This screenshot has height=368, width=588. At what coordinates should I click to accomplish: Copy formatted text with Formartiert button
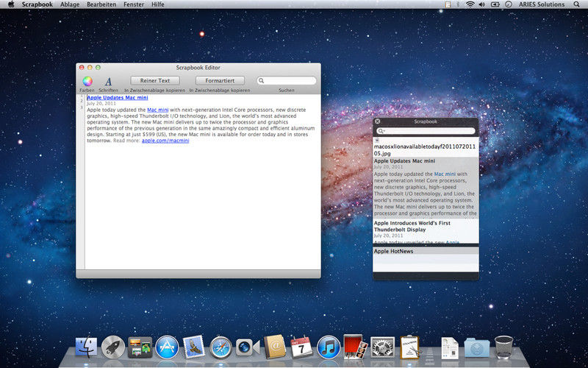pos(220,81)
